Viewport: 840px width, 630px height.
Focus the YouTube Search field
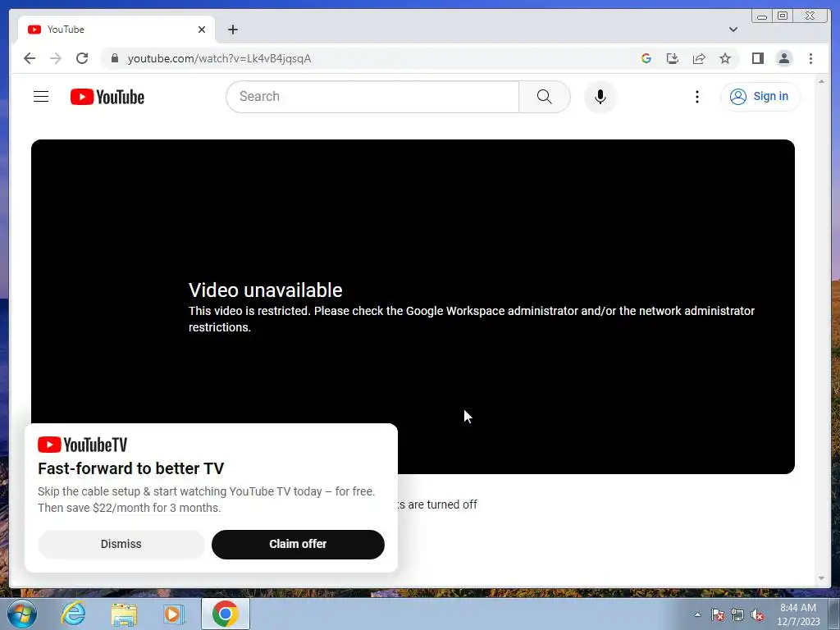click(x=372, y=97)
